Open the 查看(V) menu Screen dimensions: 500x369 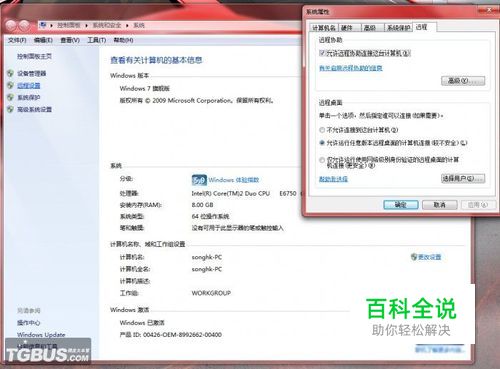point(70,40)
